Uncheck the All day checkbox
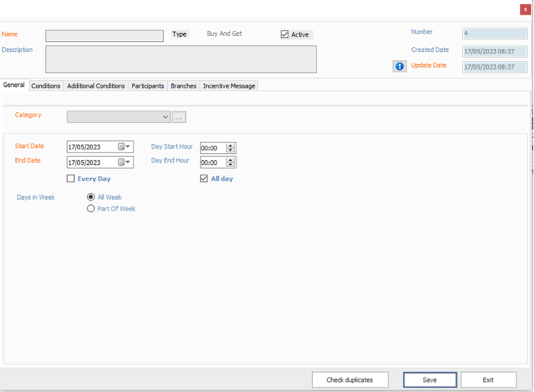The width and height of the screenshot is (534, 392). [x=204, y=178]
